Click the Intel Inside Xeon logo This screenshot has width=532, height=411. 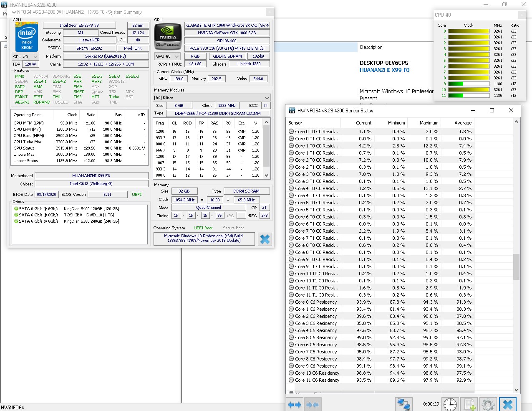pos(27,37)
